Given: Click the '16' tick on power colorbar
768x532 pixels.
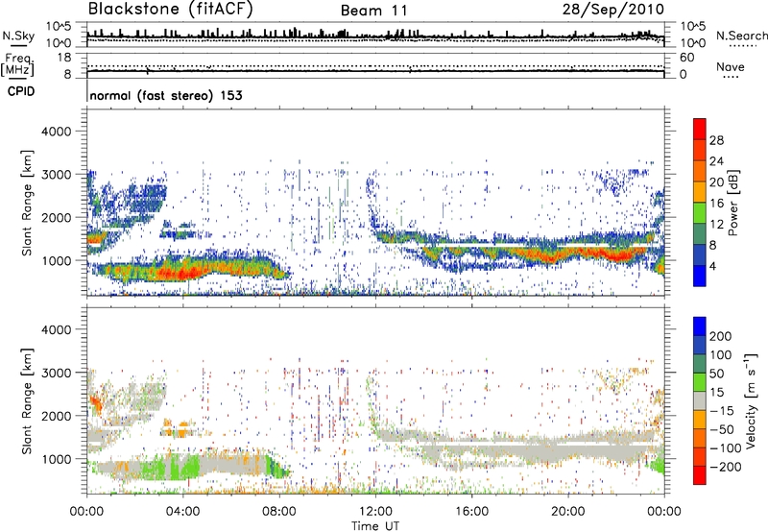Looking at the screenshot, I should pyautogui.click(x=716, y=204).
